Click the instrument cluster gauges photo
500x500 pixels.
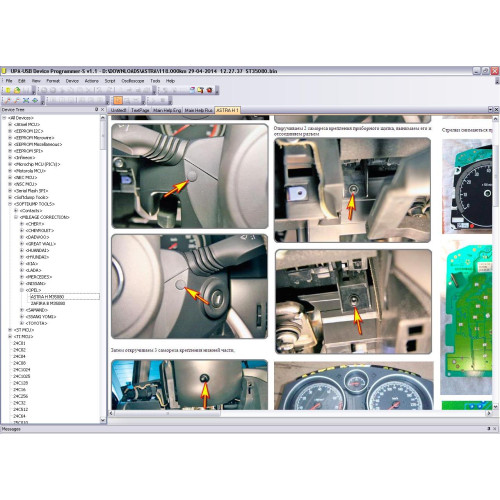click(x=353, y=386)
